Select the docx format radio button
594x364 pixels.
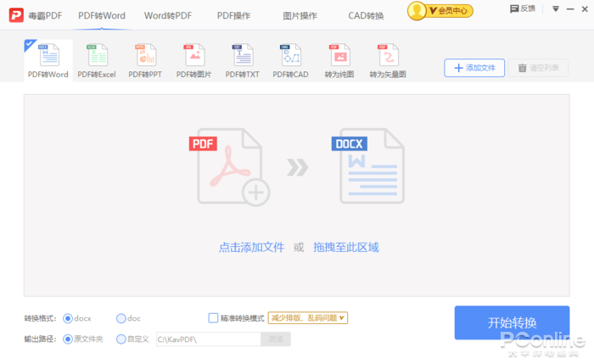click(x=68, y=318)
